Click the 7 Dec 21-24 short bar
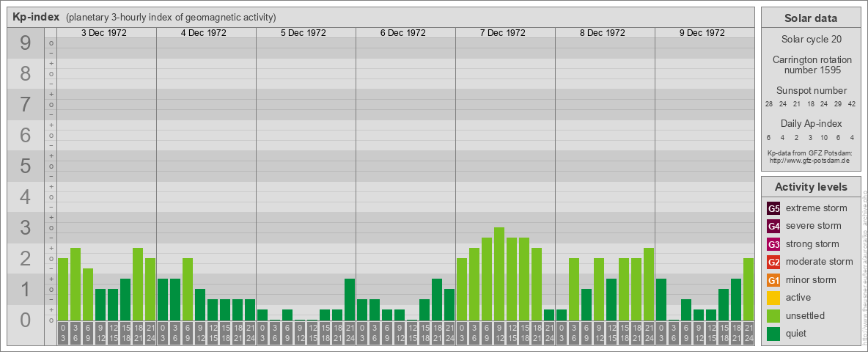 [x=549, y=315]
